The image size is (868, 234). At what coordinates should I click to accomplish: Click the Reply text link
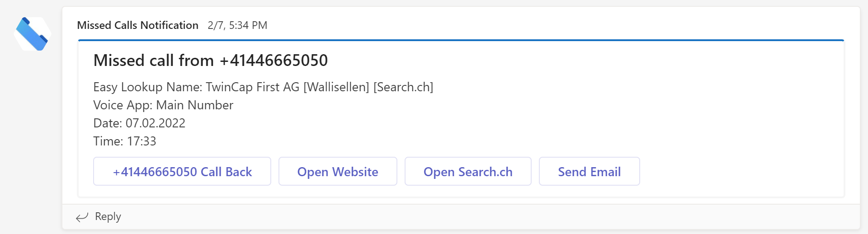click(108, 216)
